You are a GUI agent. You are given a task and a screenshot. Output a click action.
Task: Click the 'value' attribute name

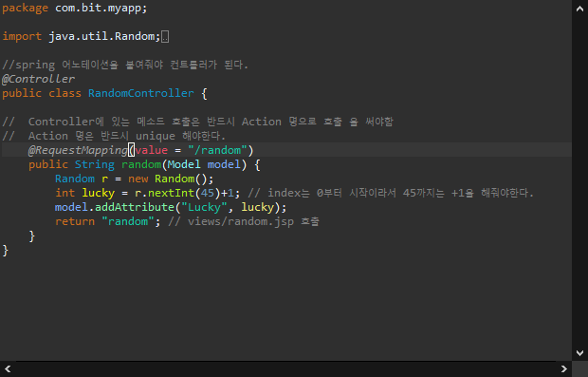[x=151, y=150]
